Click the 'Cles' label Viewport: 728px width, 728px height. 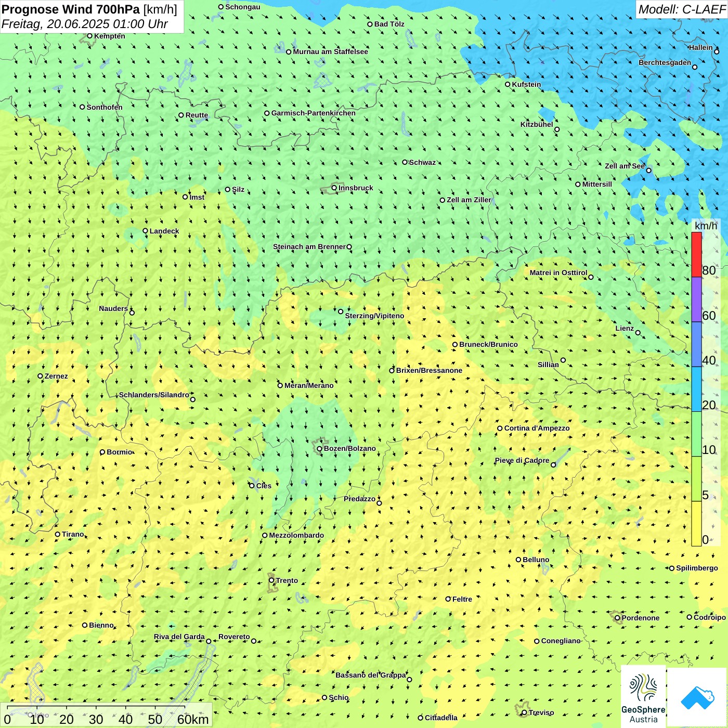(264, 486)
